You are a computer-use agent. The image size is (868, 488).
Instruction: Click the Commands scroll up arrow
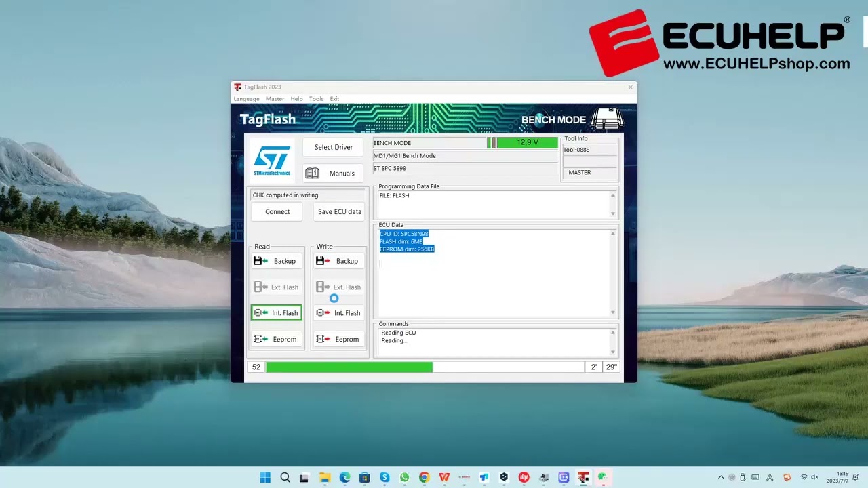tap(613, 333)
